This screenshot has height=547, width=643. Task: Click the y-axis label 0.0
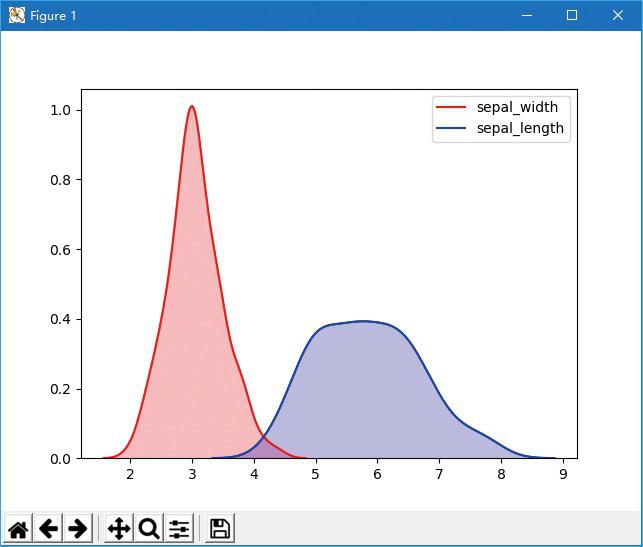60,459
